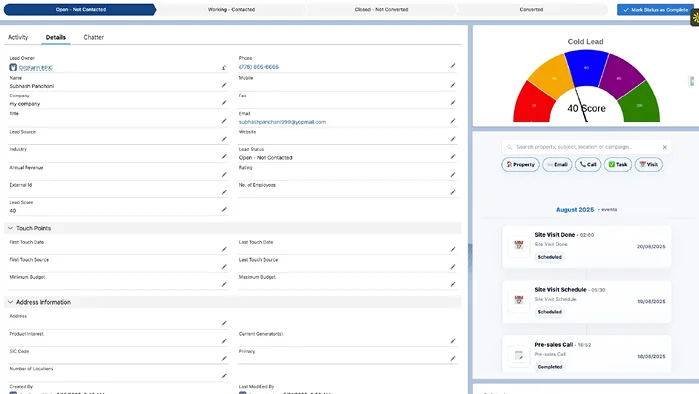699x394 pixels.
Task: Filter timeline by Visit
Action: [649, 164]
